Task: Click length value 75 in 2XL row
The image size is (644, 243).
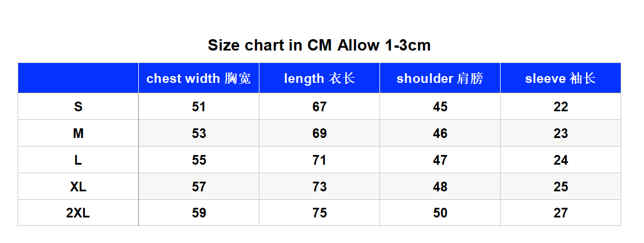Action: pos(320,213)
